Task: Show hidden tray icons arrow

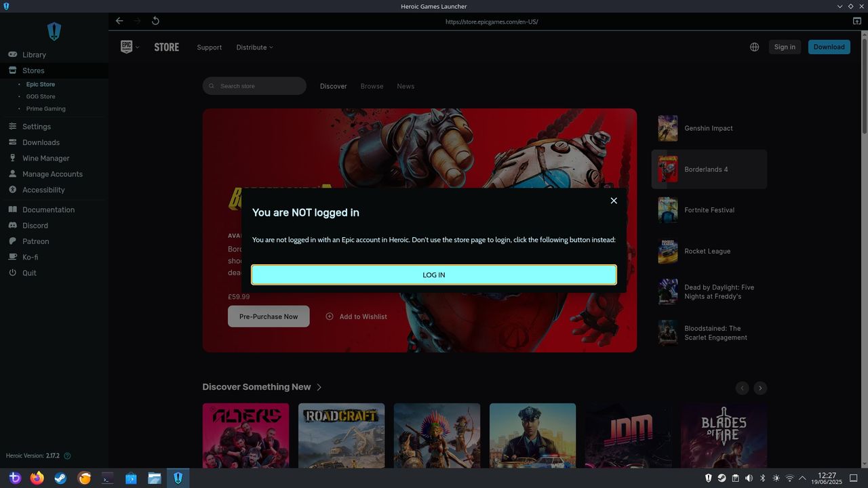Action: [803, 479]
